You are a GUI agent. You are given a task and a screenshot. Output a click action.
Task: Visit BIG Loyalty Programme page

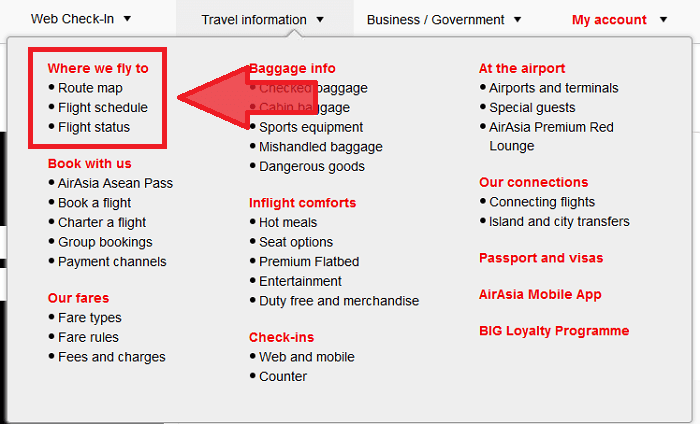coord(554,331)
